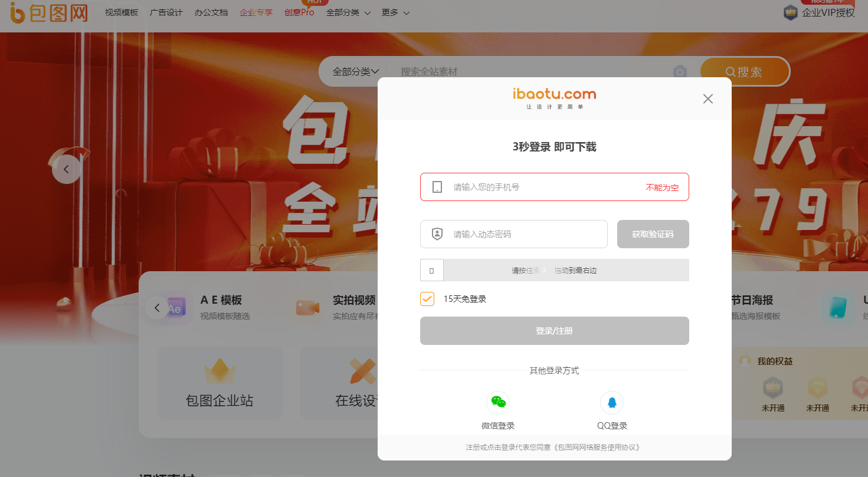The image size is (868, 477).
Task: Click the 包图企业站 crown icon
Action: (x=220, y=372)
